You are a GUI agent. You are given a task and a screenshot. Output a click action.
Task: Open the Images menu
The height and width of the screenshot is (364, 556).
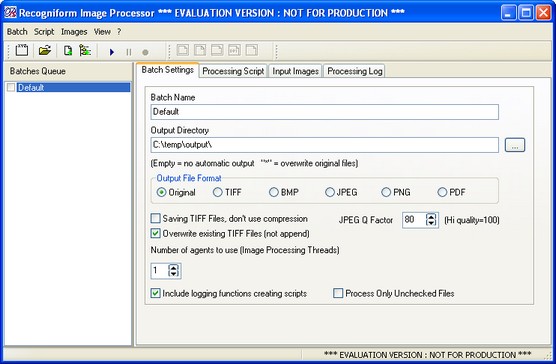[x=74, y=32]
